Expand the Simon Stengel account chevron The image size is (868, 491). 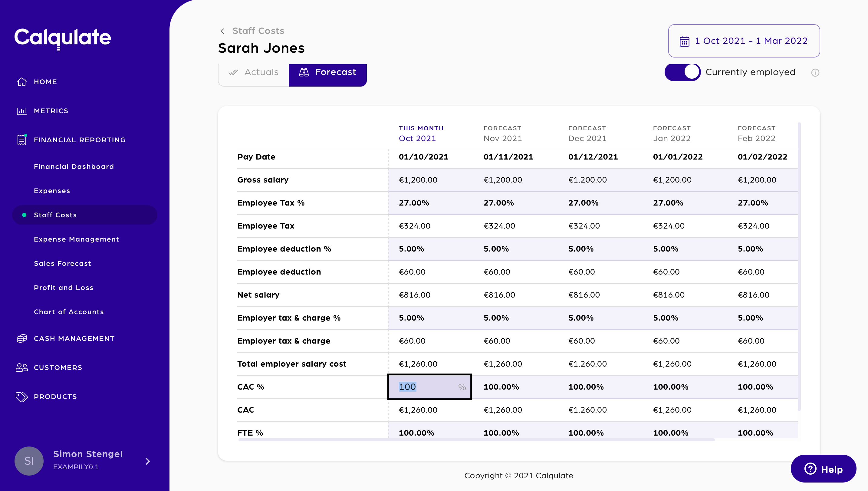pos(148,461)
